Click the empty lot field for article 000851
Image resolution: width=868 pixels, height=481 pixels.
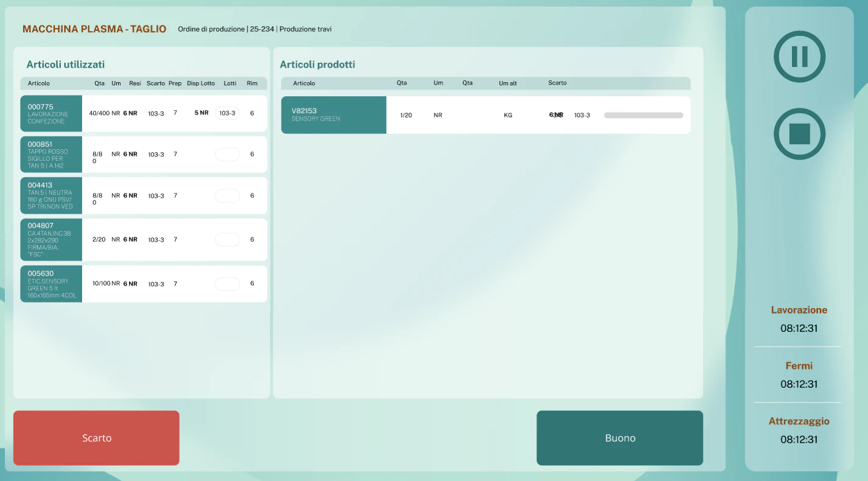(227, 155)
